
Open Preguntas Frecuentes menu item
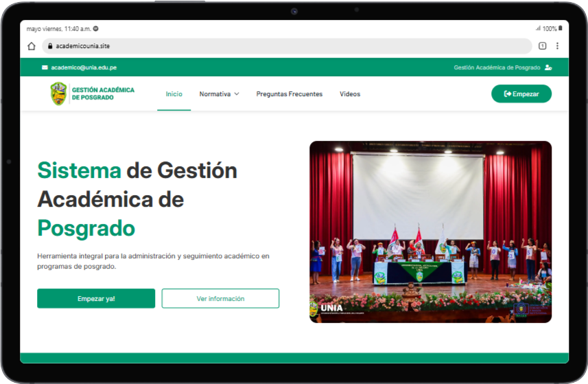coord(289,94)
